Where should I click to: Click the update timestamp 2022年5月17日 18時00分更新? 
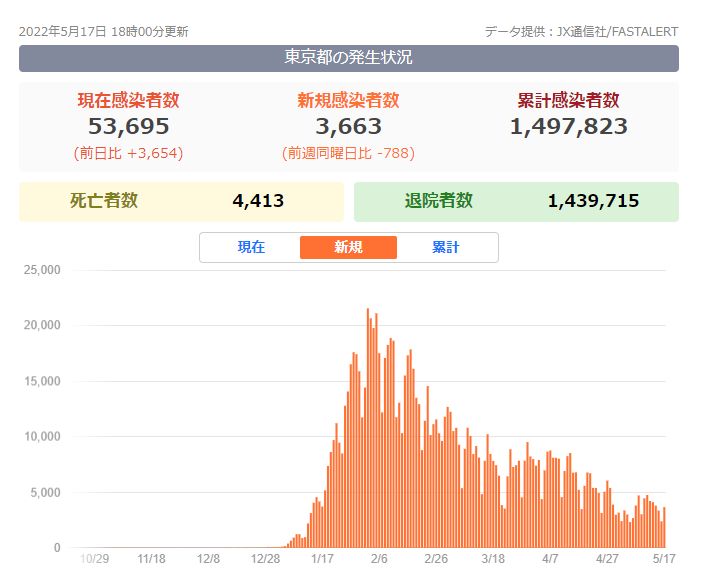click(104, 32)
